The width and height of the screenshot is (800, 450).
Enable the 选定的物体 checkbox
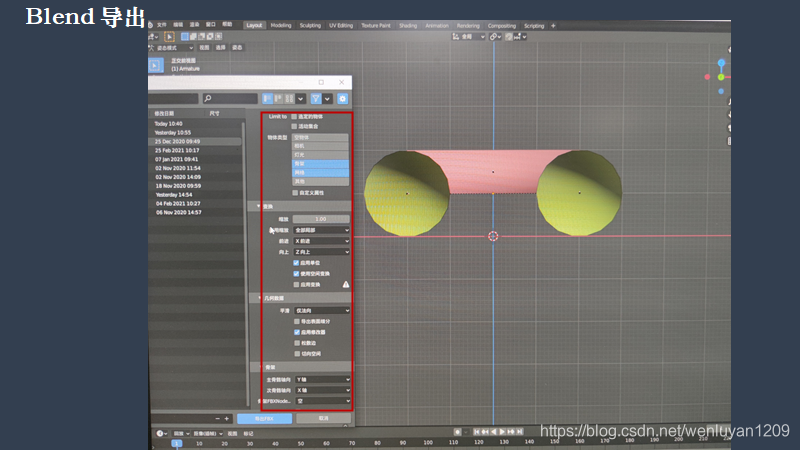click(x=294, y=117)
